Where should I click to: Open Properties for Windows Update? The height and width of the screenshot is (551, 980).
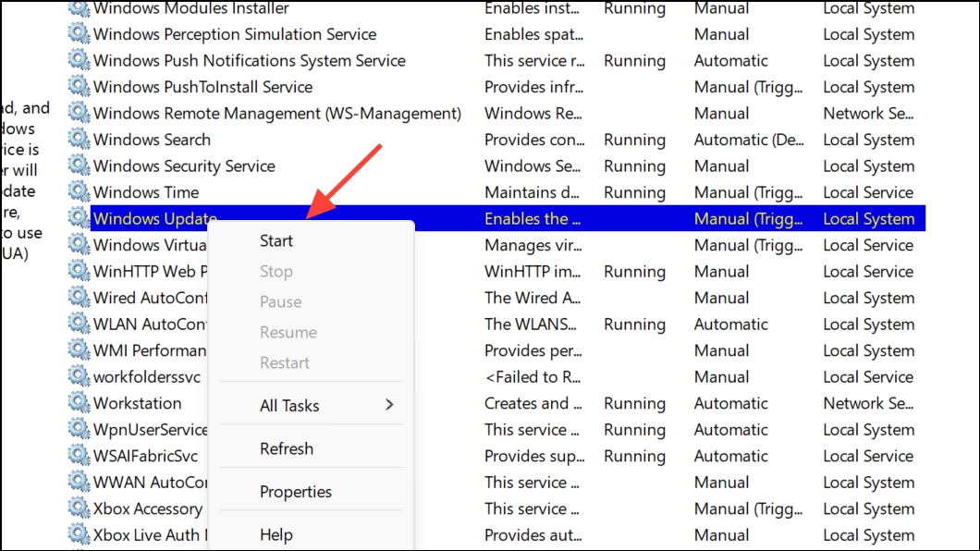(296, 491)
